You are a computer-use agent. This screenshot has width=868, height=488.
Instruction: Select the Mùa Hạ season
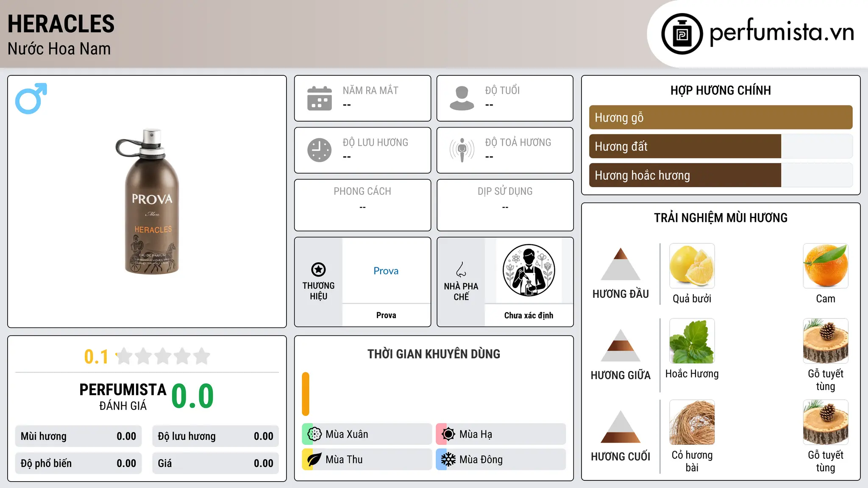pyautogui.click(x=501, y=434)
